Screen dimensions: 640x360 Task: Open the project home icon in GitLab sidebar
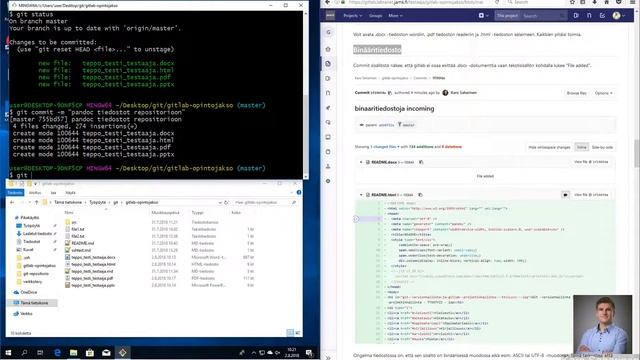[328, 49]
